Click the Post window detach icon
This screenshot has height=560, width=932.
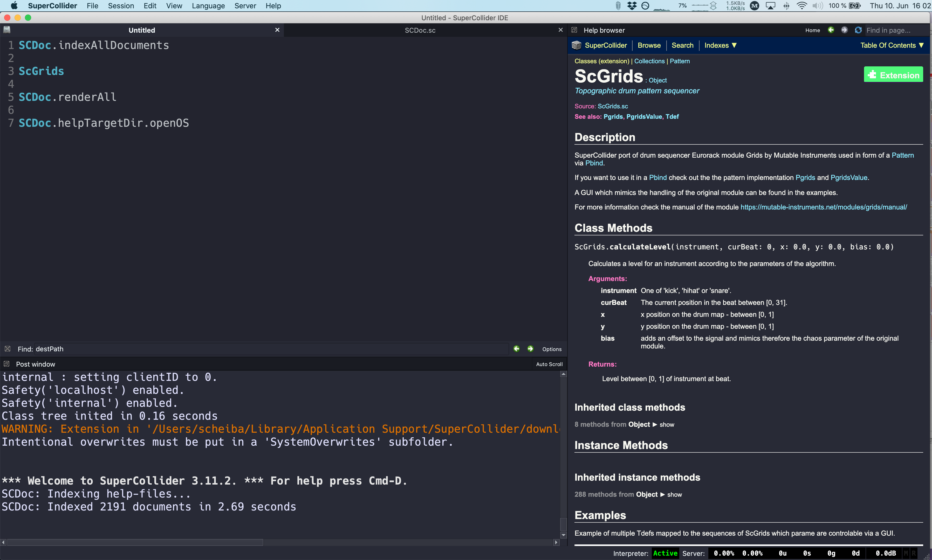6,364
